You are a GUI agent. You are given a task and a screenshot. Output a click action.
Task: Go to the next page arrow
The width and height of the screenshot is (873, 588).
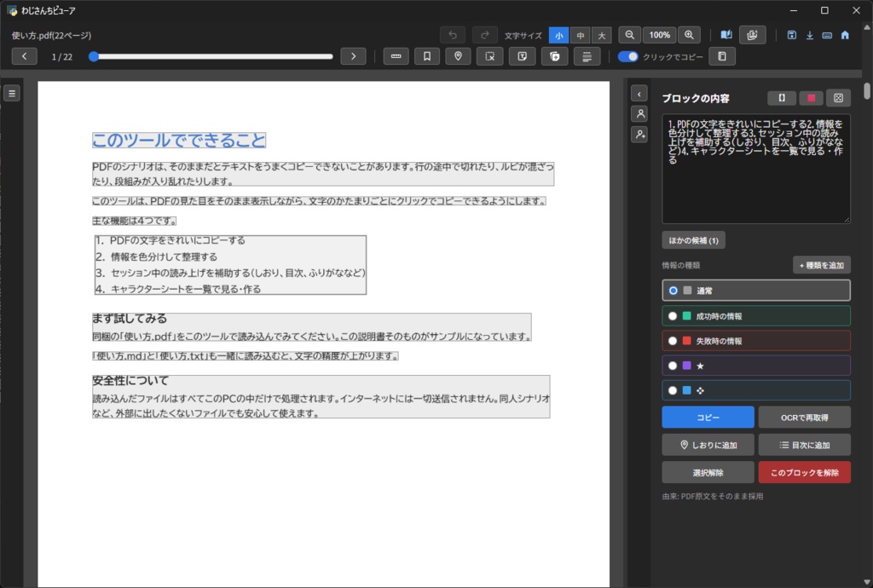click(354, 56)
